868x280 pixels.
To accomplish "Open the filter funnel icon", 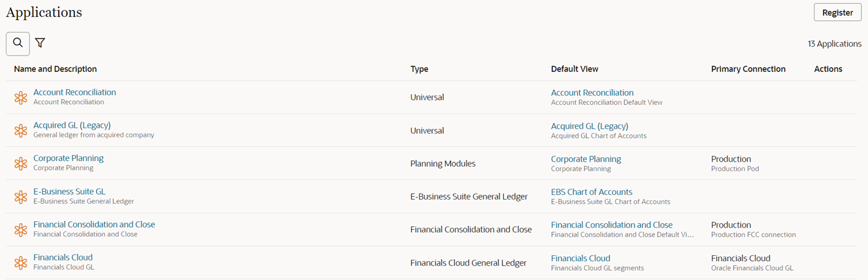I will 41,43.
